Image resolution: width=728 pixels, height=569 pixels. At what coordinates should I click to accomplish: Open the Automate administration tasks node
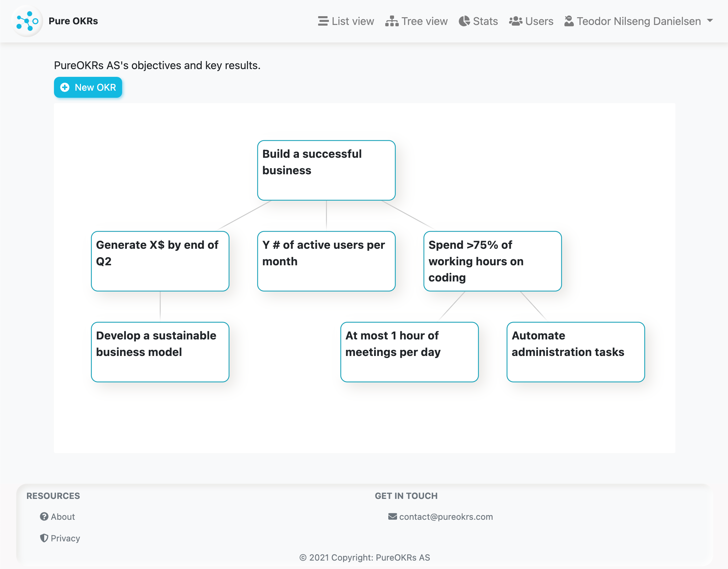(576, 352)
